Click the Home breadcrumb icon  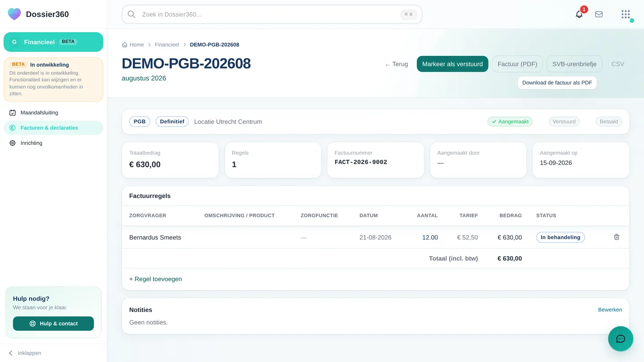(125, 45)
